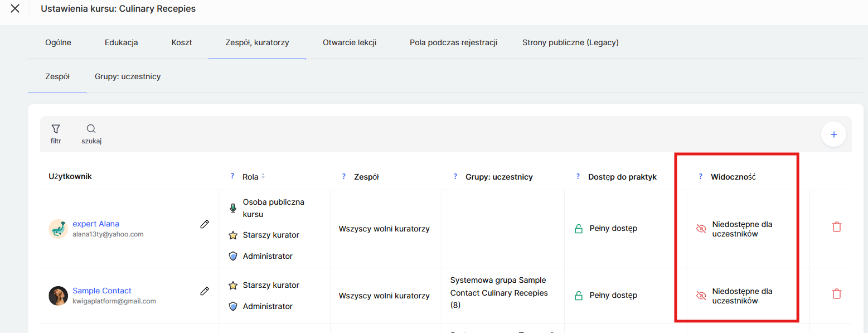Toggle visibility eye icon for Sample Contact
This screenshot has height=333, width=868.
pyautogui.click(x=701, y=296)
